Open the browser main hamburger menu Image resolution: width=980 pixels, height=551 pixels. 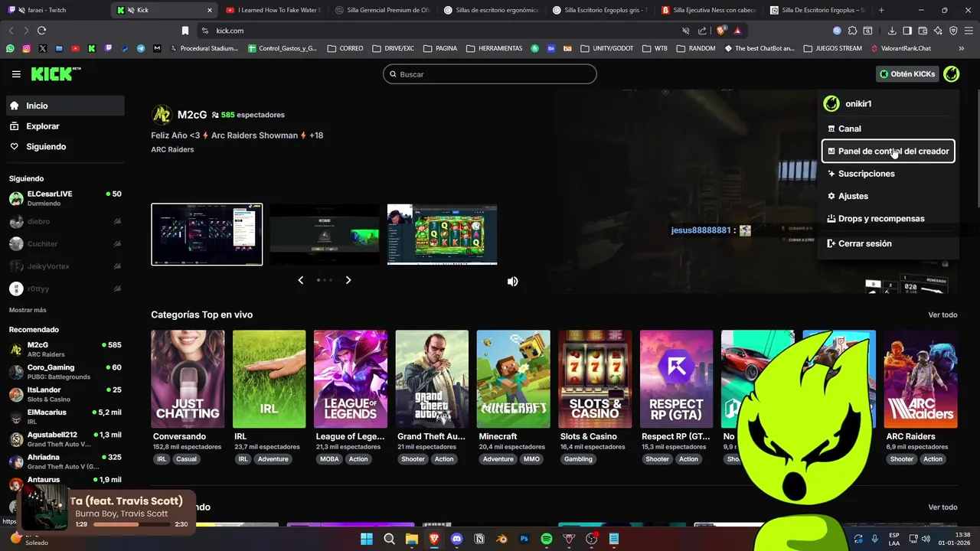969,31
